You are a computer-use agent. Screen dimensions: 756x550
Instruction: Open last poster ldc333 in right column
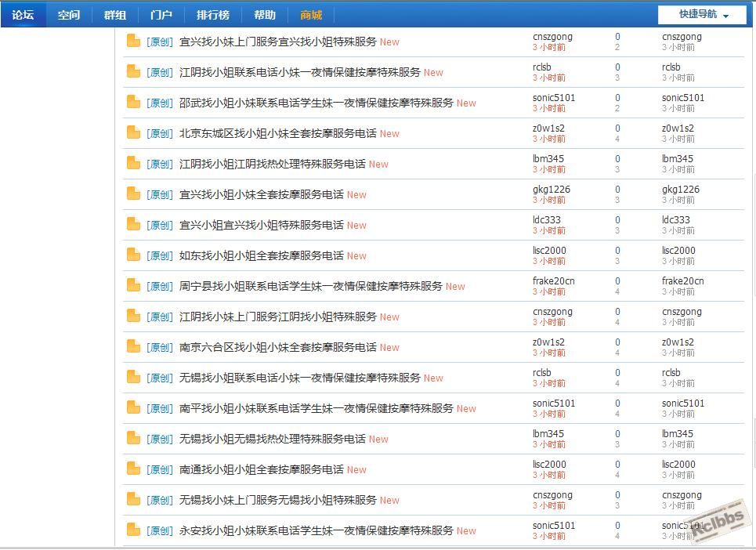[x=676, y=220]
